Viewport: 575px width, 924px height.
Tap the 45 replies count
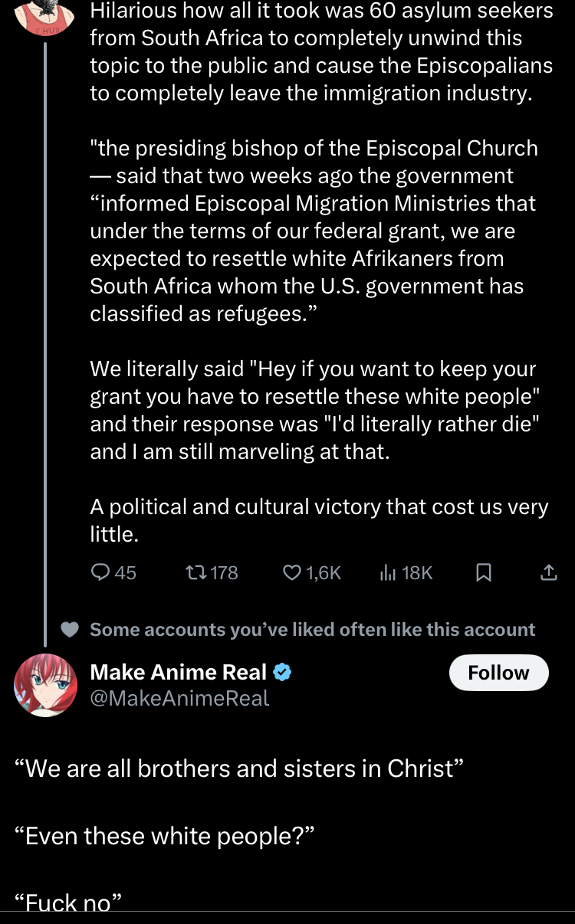126,572
